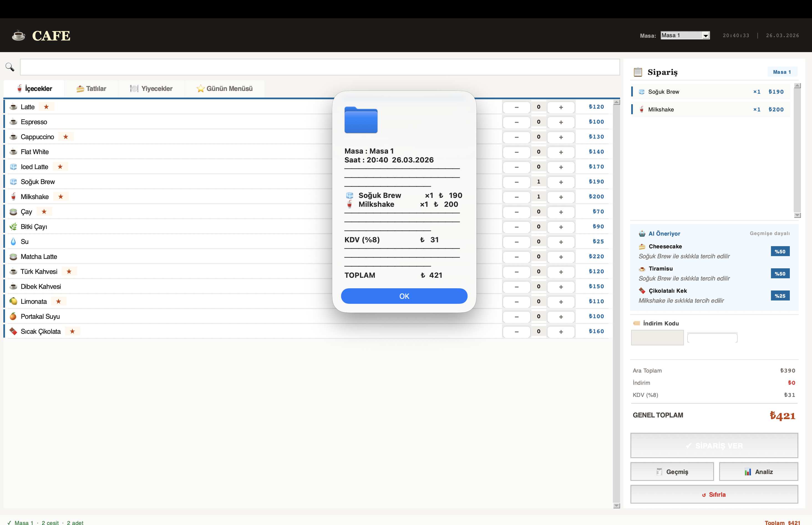812x525 pixels.
Task: Toggle the favorite star next to Latte
Action: pos(47,107)
